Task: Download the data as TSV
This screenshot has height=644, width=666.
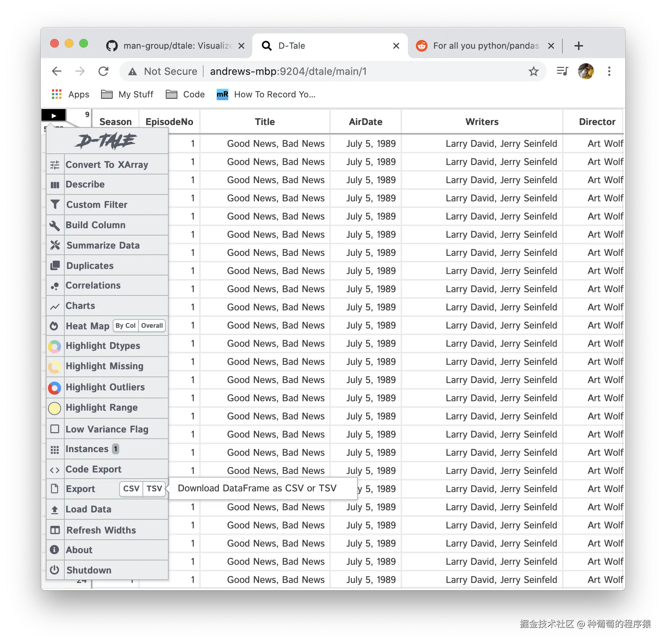Action: click(154, 488)
